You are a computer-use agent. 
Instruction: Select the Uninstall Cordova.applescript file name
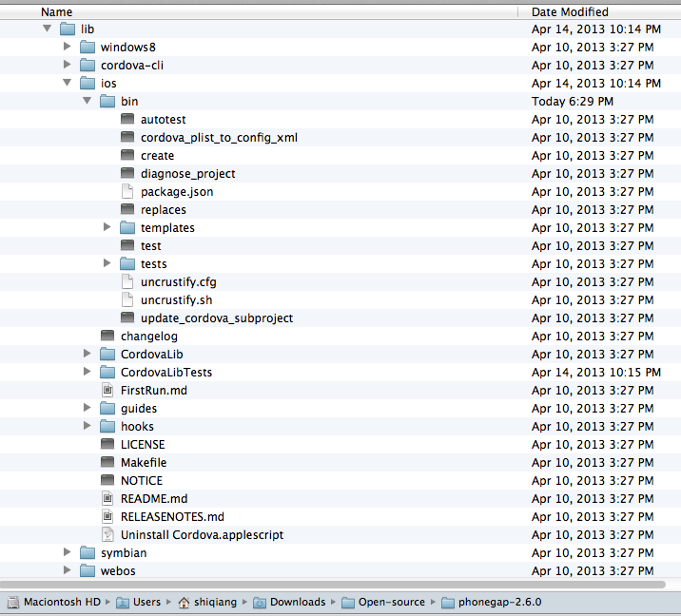[202, 535]
